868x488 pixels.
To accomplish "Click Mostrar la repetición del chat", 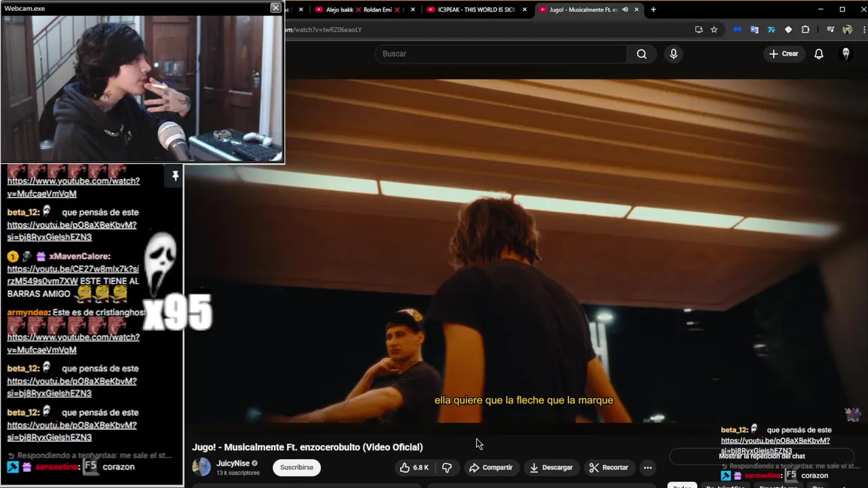I will [762, 456].
